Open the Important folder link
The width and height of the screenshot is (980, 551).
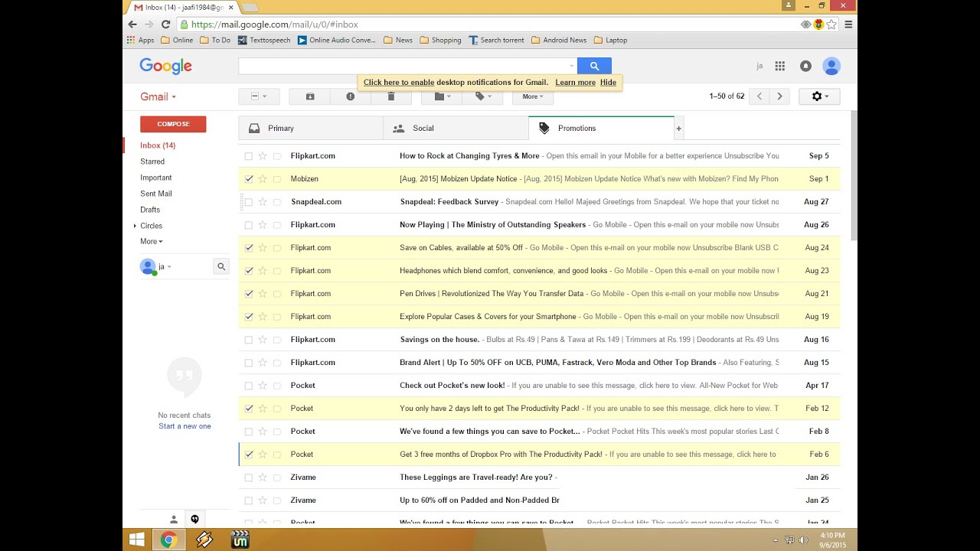tap(156, 178)
